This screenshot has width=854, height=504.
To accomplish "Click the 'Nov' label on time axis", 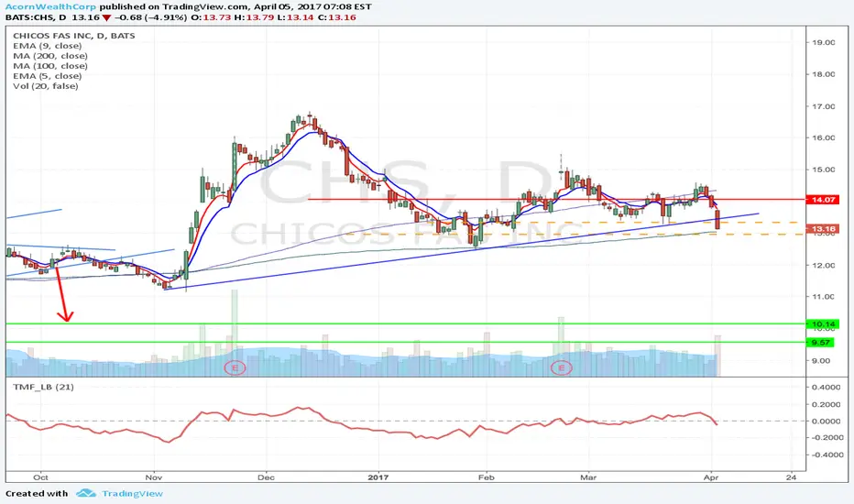I will (x=154, y=477).
